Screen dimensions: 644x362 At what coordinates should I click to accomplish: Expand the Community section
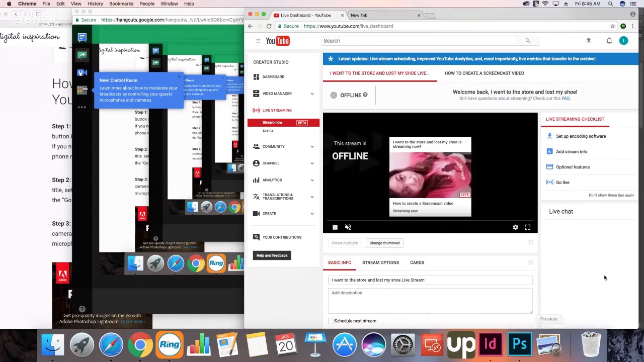(312, 147)
